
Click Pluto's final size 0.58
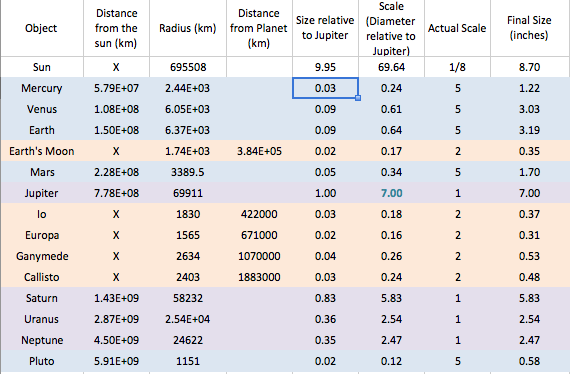[530, 361]
